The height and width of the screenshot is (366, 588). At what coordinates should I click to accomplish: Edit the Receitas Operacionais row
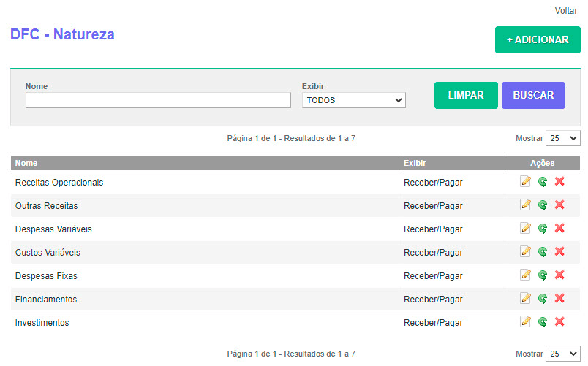coord(525,182)
